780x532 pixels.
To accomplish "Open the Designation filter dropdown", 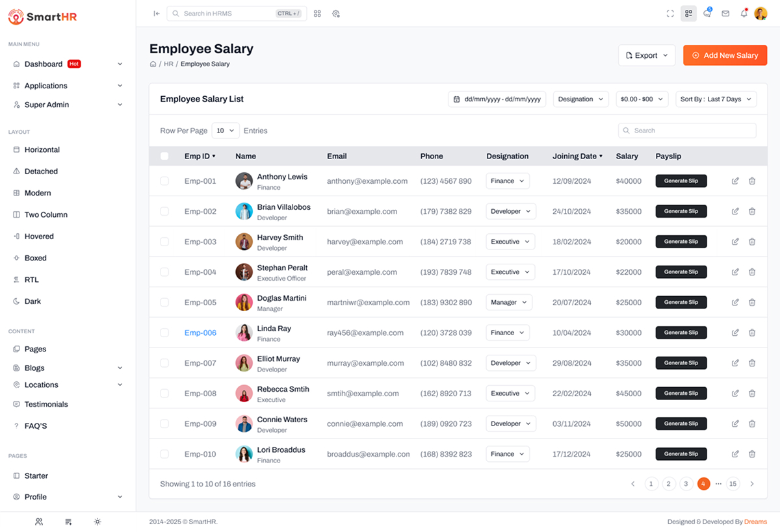I will (580, 99).
